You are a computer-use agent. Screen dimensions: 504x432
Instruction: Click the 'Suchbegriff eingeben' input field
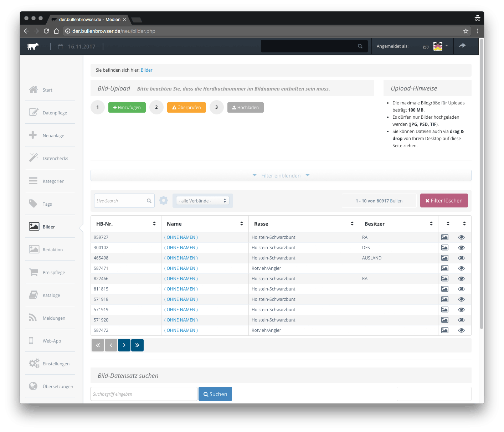pos(144,394)
